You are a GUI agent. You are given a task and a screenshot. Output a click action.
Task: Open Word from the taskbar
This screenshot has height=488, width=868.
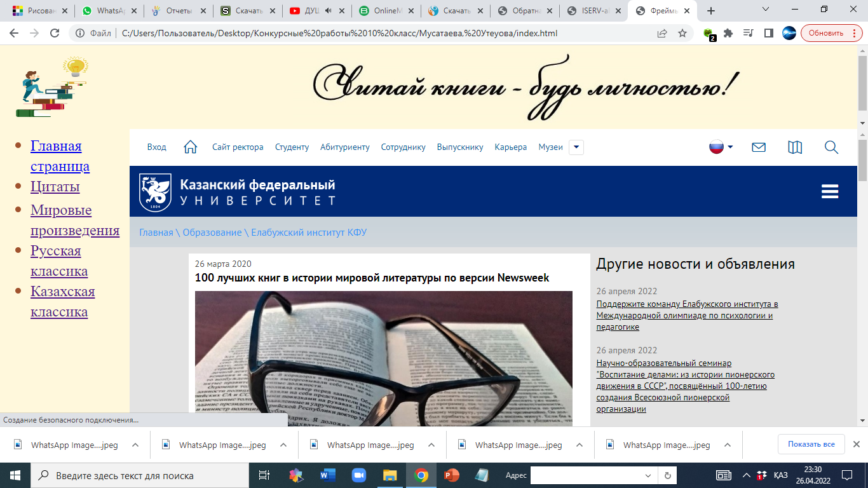click(328, 475)
